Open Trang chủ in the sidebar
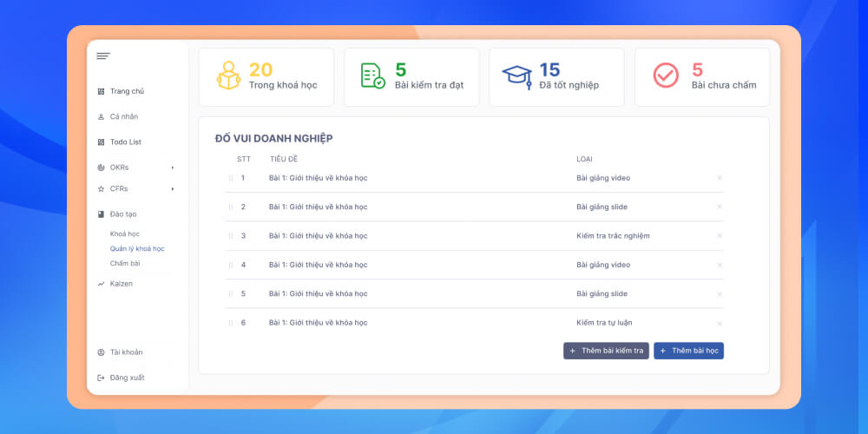Image resolution: width=868 pixels, height=434 pixels. tap(127, 91)
